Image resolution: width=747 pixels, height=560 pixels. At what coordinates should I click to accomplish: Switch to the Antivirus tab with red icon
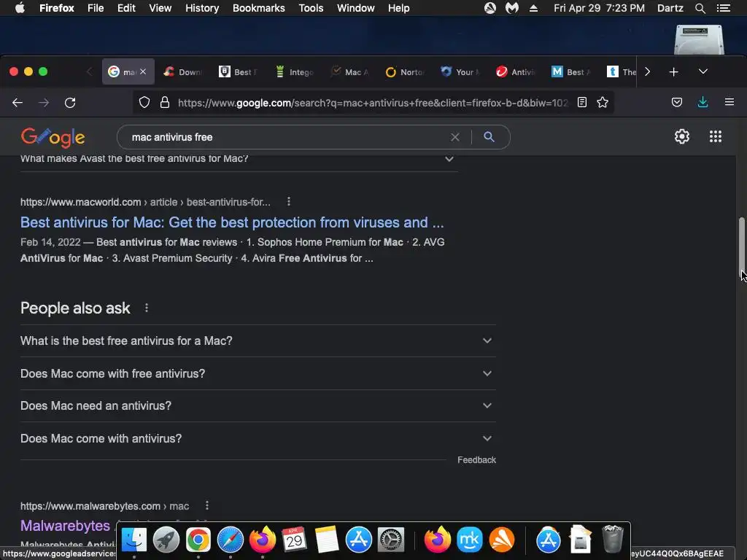tap(516, 72)
